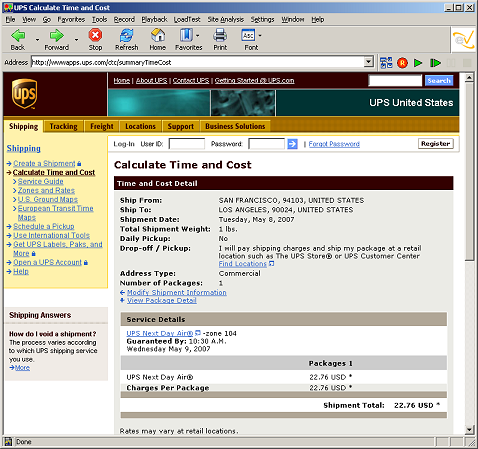Open the File menu
This screenshot has height=449, width=478.
pyautogui.click(x=10, y=20)
